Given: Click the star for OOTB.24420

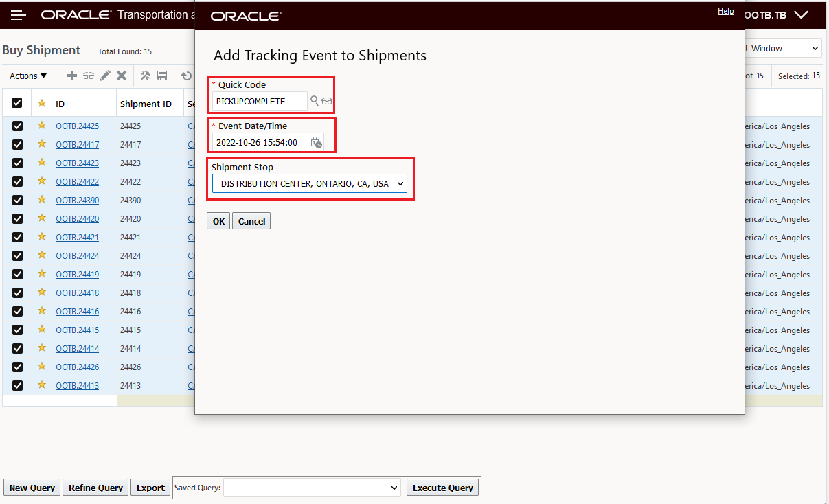Looking at the screenshot, I should [x=42, y=218].
